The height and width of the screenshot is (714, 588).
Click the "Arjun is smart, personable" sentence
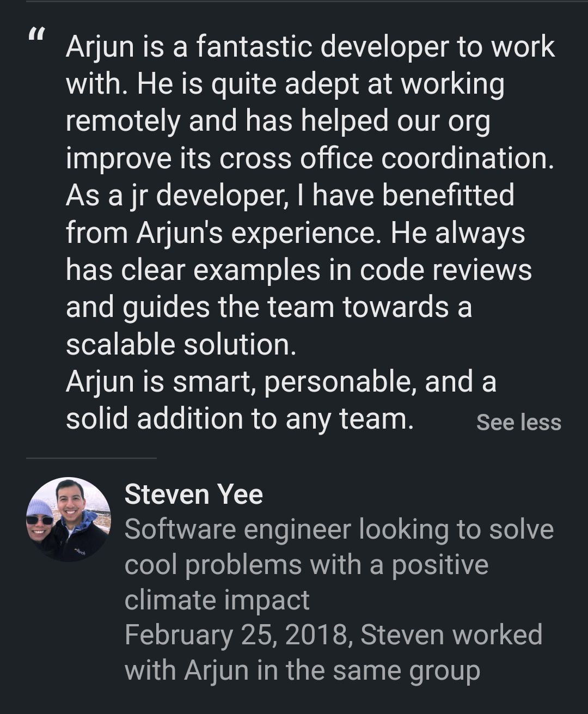[281, 382]
